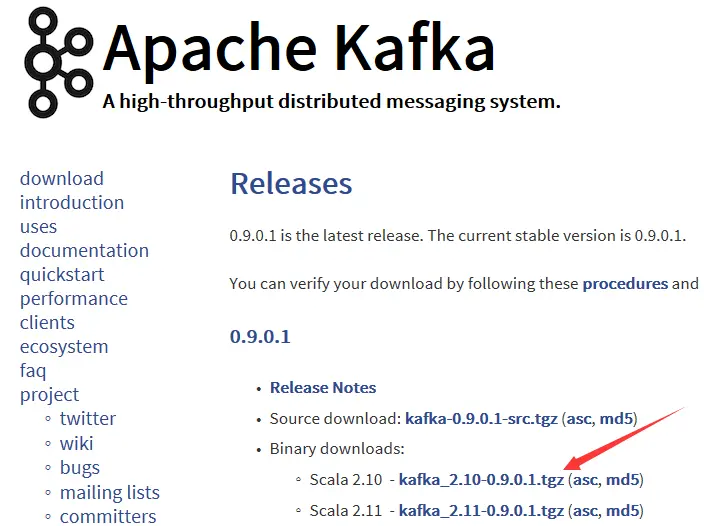The width and height of the screenshot is (704, 526).
Task: Follow the procedures verification link
Action: pos(625,285)
